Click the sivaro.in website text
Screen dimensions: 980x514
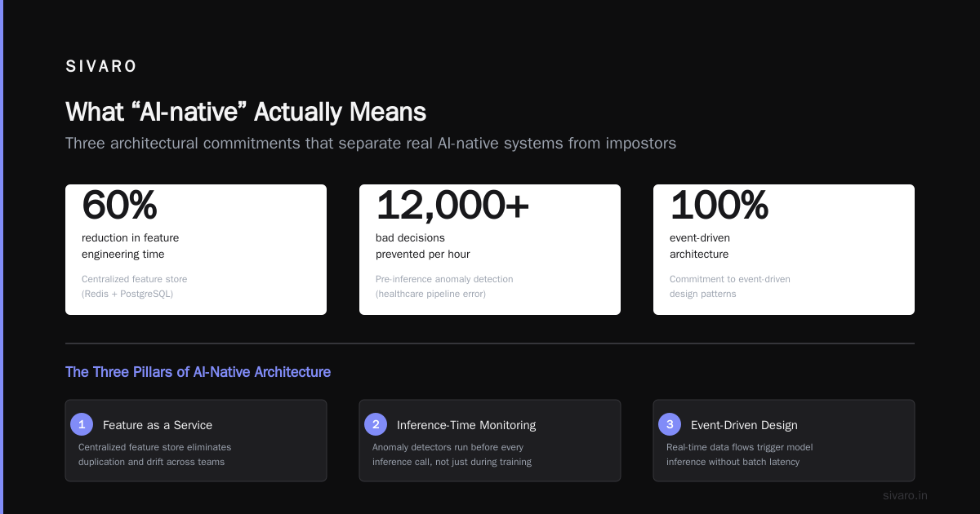click(x=905, y=495)
